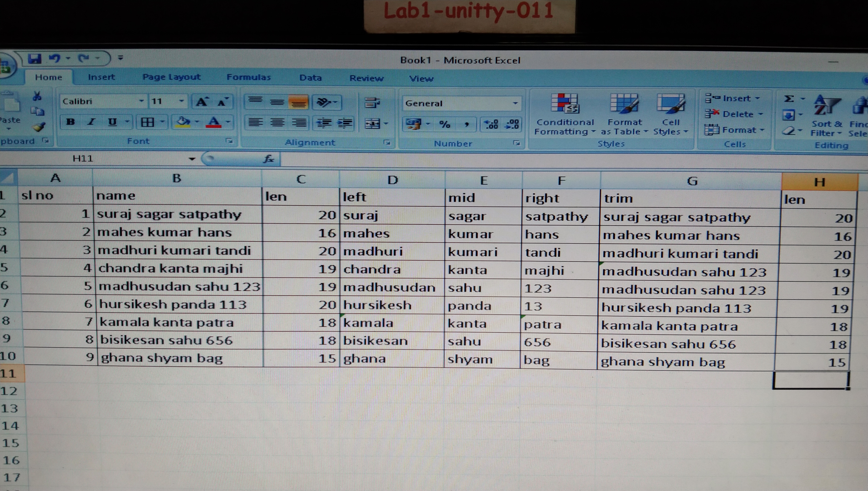This screenshot has height=491, width=868.
Task: Click the Undo arrow icon
Action: [55, 59]
